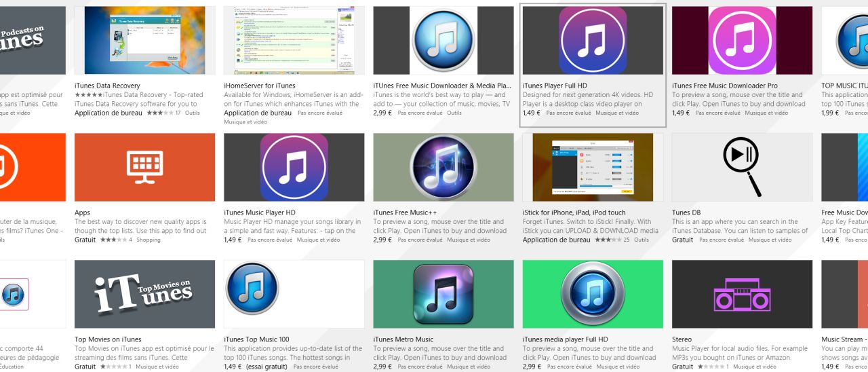This screenshot has height=372, width=868.
Task: Click the 'iStick for iPhone, iPad, iPod touch' title
Action: click(x=574, y=212)
